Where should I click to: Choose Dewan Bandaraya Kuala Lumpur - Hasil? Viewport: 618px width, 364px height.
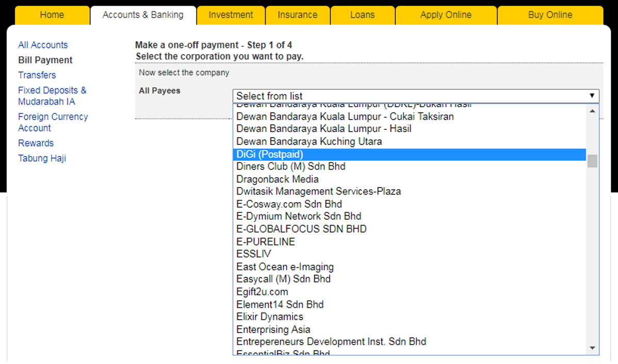coord(410,129)
